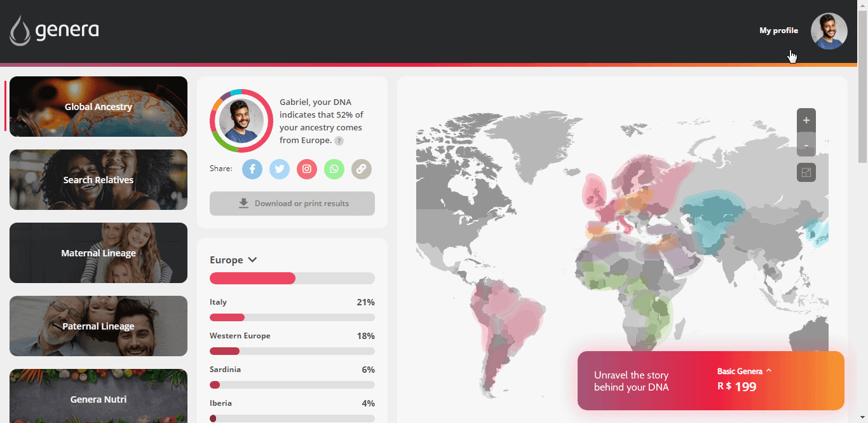
Task: Click Download or print results button
Action: 292,204
